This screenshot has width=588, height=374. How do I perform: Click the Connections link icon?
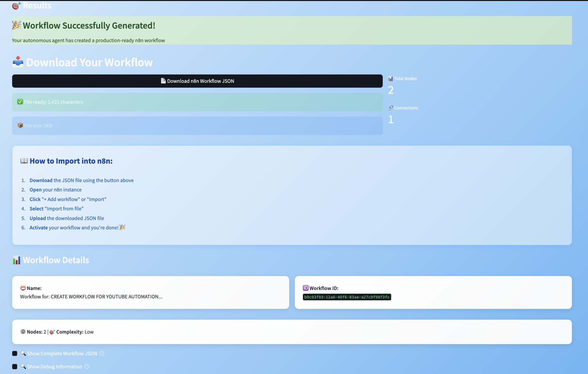[390, 108]
